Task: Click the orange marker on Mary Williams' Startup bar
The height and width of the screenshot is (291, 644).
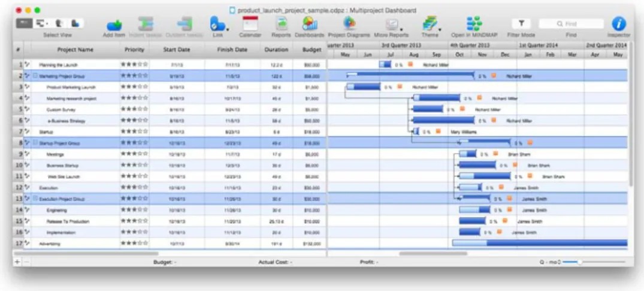Action: coord(438,131)
